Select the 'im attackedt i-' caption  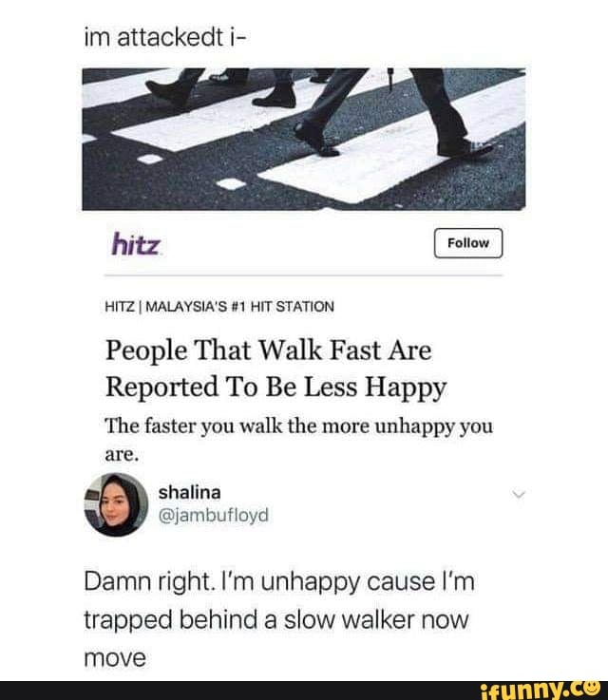pos(164,37)
